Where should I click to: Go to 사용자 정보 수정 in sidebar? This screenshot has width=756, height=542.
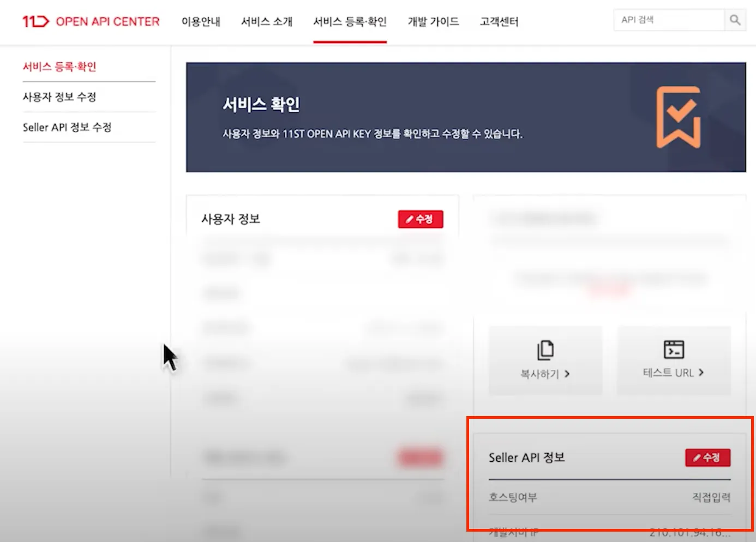pyautogui.click(x=59, y=97)
